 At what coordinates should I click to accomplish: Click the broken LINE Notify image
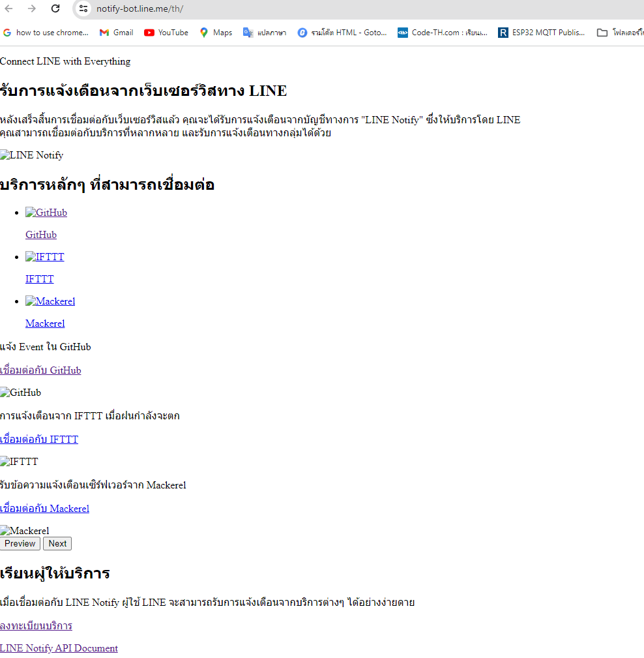click(x=31, y=155)
